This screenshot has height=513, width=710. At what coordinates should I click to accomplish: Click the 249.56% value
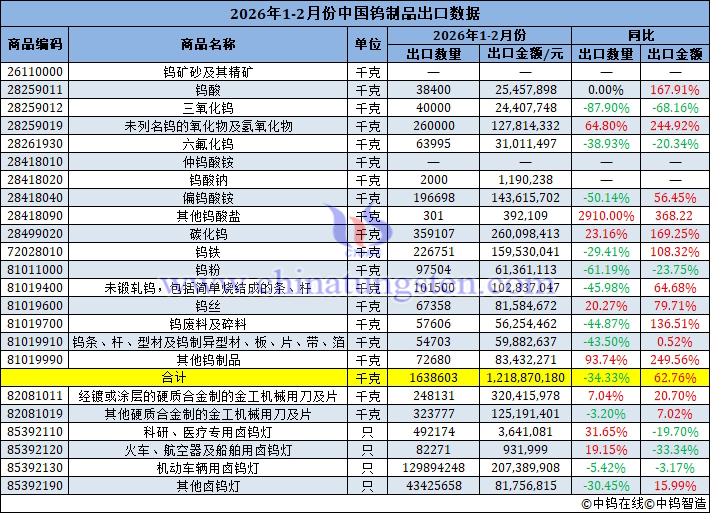(675, 360)
